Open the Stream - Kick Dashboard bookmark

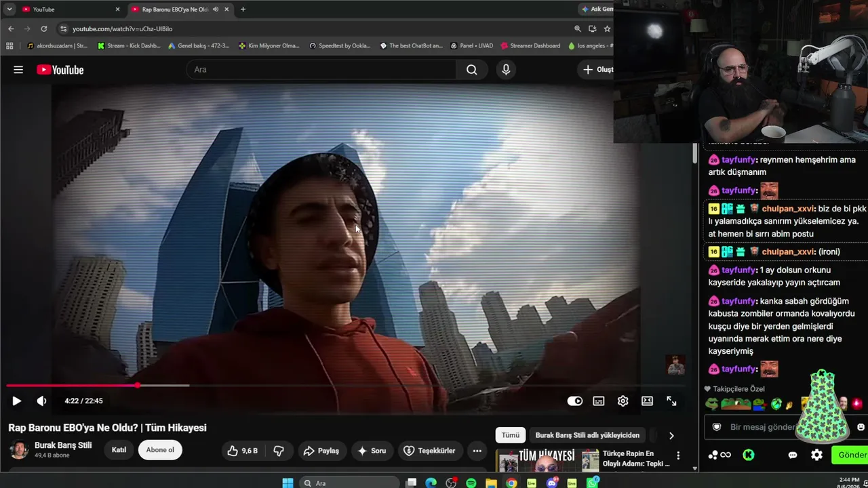[129, 46]
